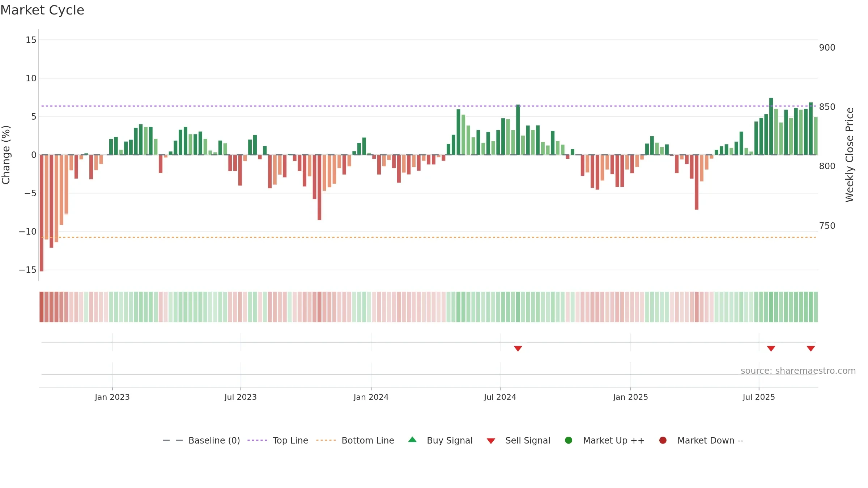Click the 750 price tick label
Image resolution: width=868 pixels, height=488 pixels.
point(827,226)
